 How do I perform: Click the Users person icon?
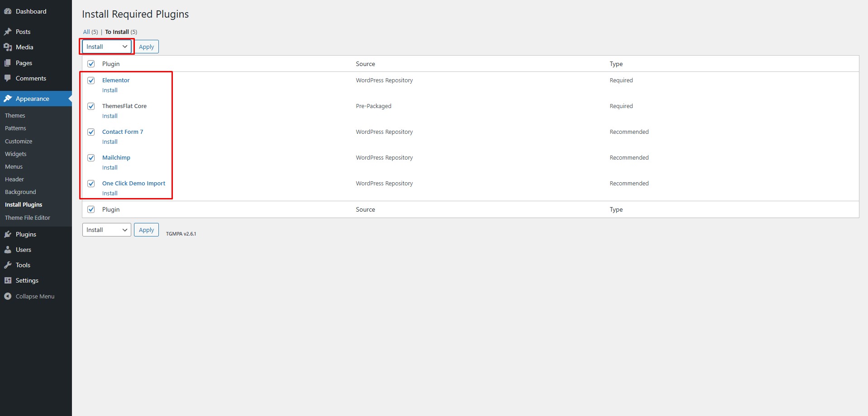click(8, 250)
